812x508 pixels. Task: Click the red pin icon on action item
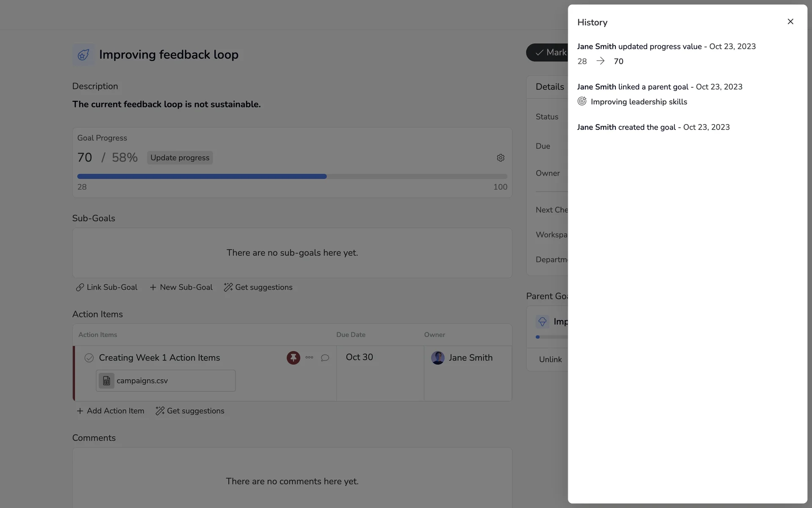tap(293, 358)
